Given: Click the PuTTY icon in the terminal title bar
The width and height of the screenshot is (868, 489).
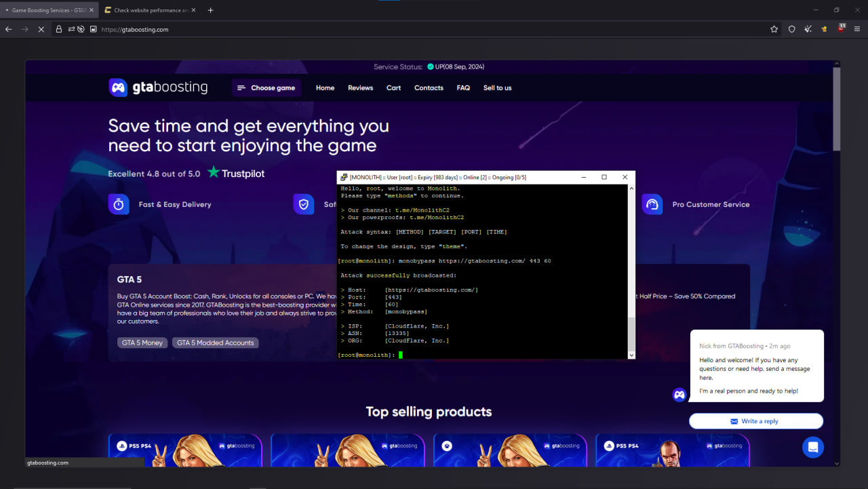Looking at the screenshot, I should tap(344, 177).
